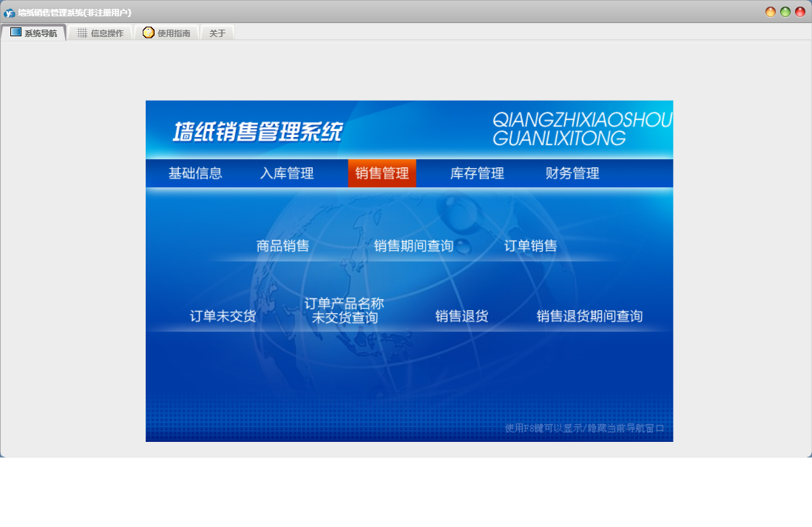Switch to the 系统导航 tab
Image resolution: width=812 pixels, height=527 pixels.
click(33, 33)
